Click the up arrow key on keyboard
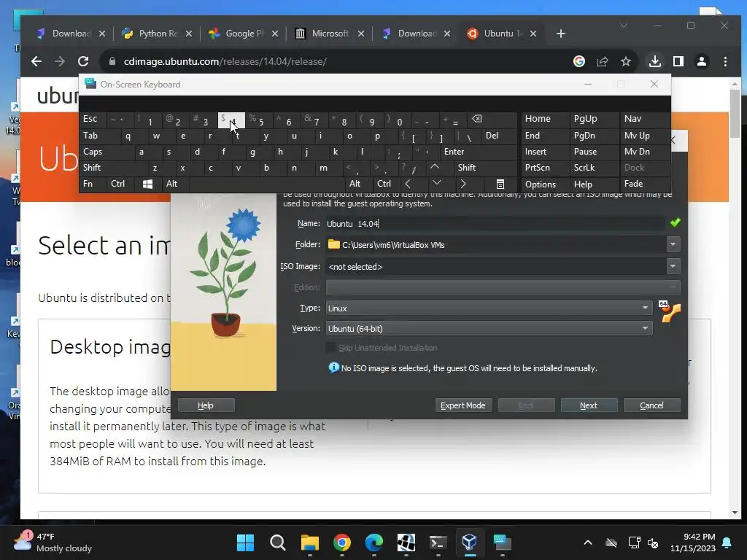 click(x=435, y=167)
